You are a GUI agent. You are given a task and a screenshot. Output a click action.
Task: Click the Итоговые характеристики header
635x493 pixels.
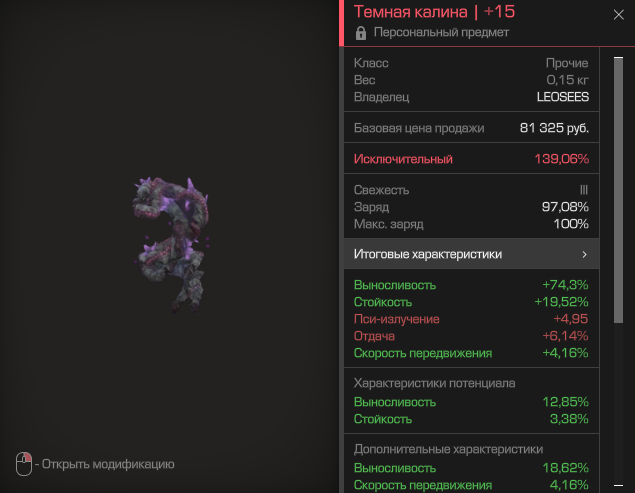coord(471,254)
